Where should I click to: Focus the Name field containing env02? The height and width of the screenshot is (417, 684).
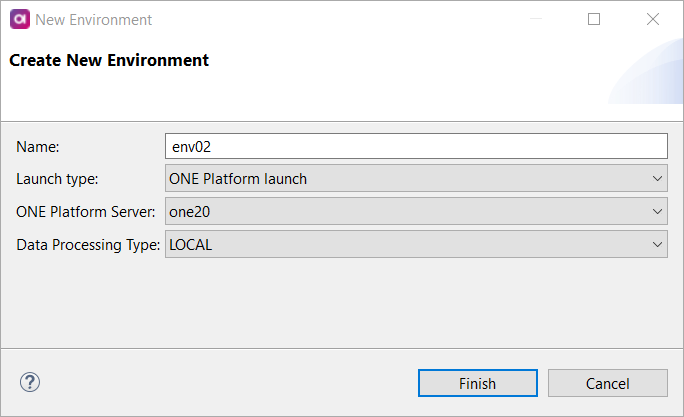pyautogui.click(x=415, y=147)
